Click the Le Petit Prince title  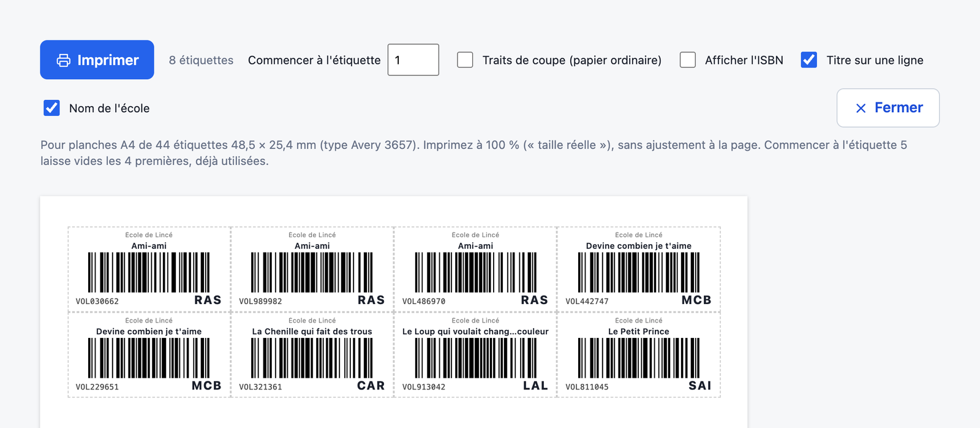[639, 332]
